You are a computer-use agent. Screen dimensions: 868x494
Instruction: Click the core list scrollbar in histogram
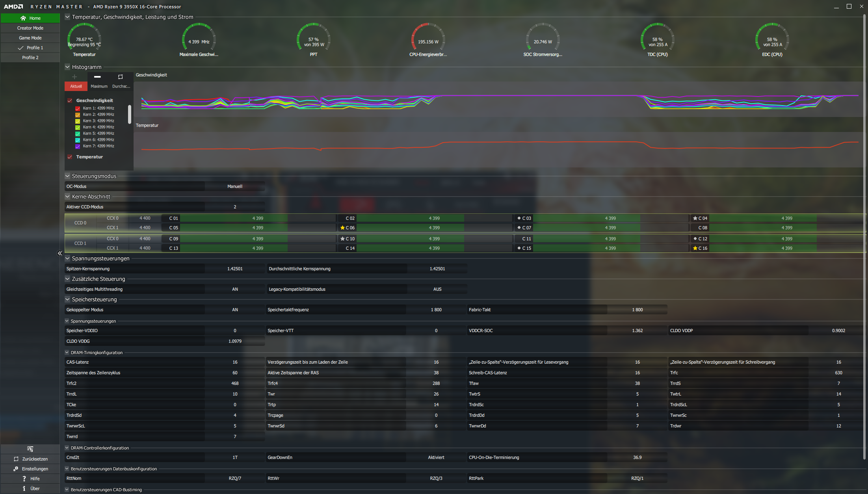[x=130, y=114]
